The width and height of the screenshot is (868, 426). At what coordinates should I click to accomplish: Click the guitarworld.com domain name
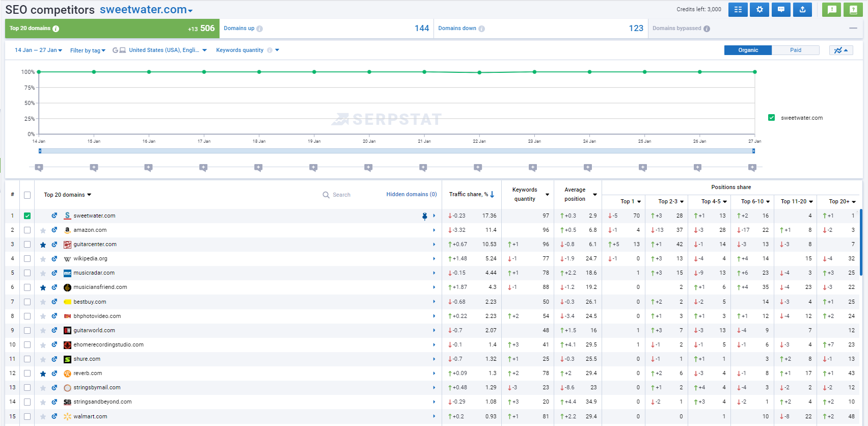click(x=94, y=330)
